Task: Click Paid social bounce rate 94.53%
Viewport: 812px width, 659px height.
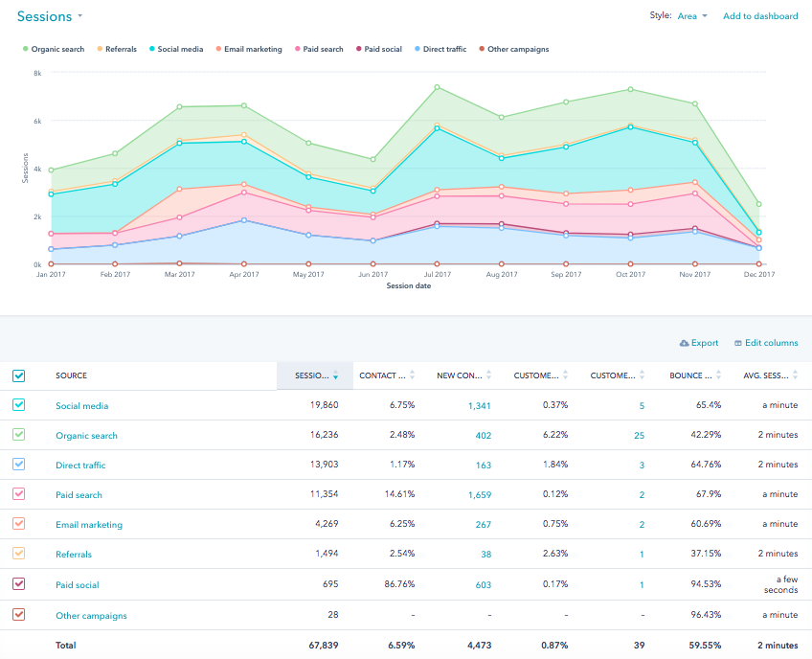Action: 706,584
